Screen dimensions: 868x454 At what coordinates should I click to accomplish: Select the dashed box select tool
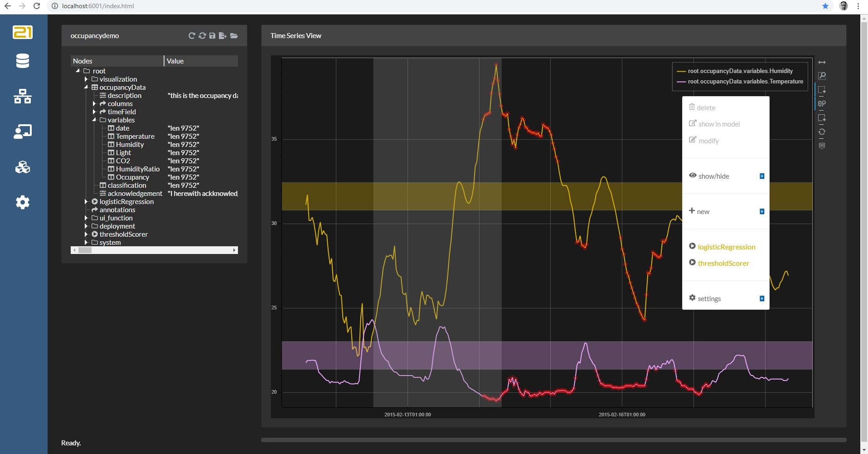(822, 90)
